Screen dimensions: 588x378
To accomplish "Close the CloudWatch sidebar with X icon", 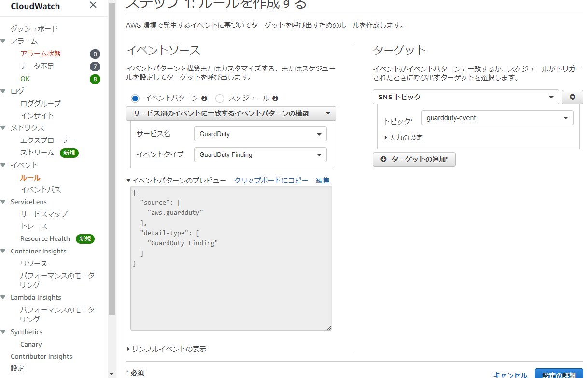I will pyautogui.click(x=93, y=5).
